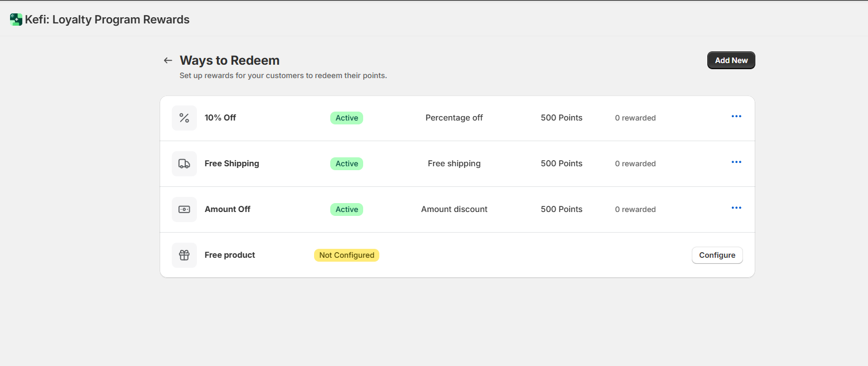
Task: Click the Active badge on Free Shipping
Action: click(346, 163)
